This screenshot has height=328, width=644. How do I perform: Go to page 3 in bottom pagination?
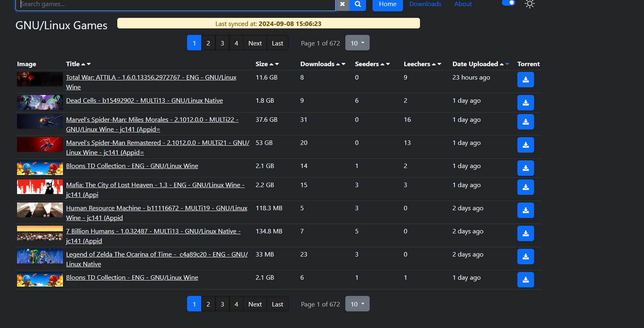[222, 304]
